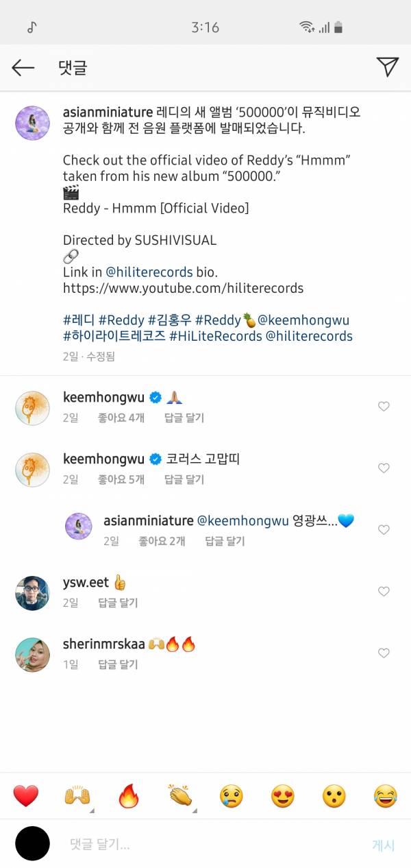This screenshot has width=411, height=868.
Task: Insert the crying face emoji
Action: [x=232, y=796]
